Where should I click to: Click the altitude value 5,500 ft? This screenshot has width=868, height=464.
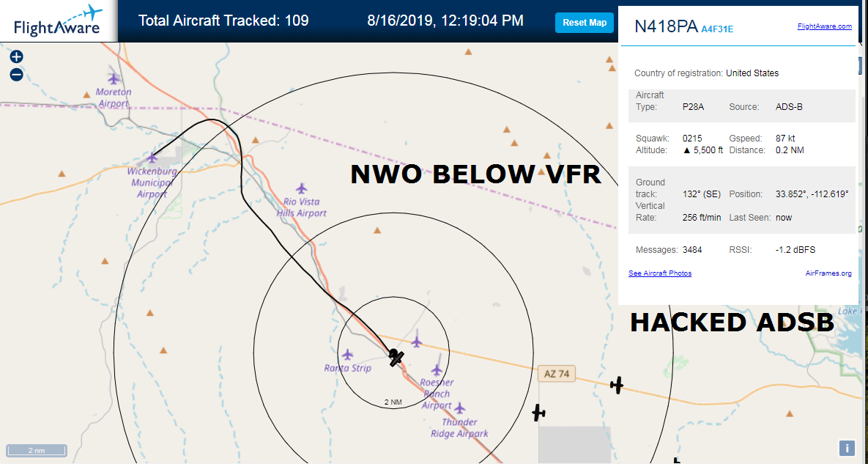tap(703, 150)
